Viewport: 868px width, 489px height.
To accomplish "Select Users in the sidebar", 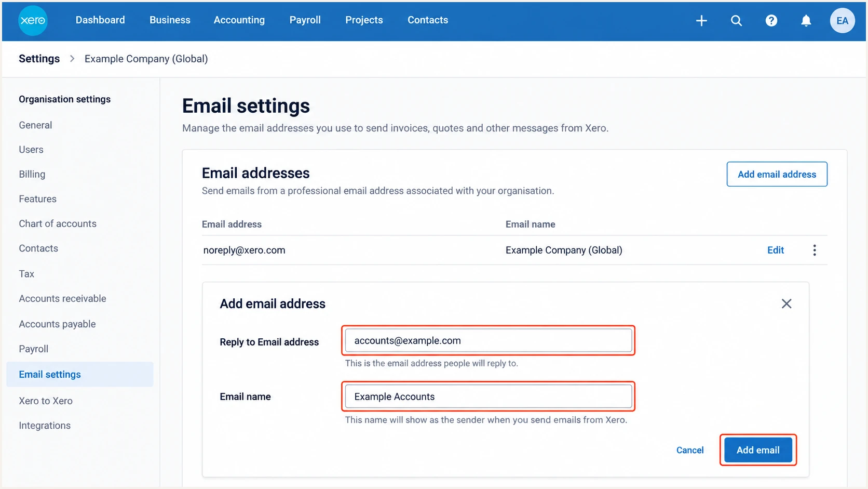I will (31, 150).
